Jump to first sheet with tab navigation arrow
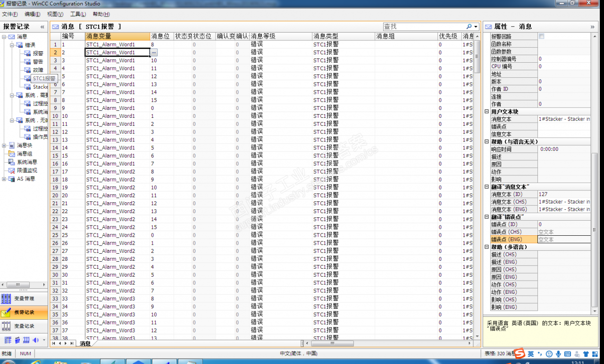 coord(54,344)
